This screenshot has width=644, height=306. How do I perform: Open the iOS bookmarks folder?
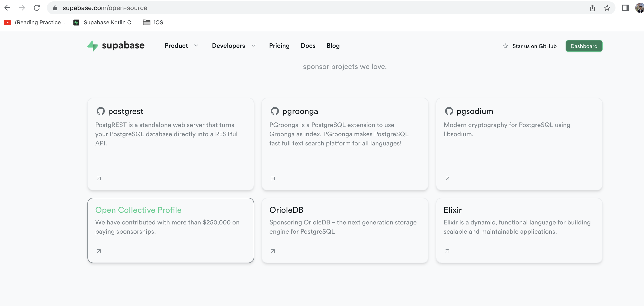coord(153,23)
